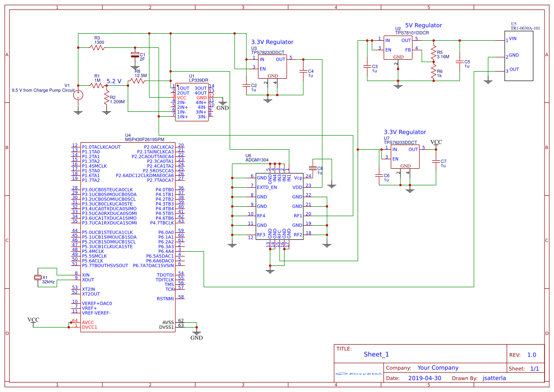Click the VCC label near capacitor C7
This screenshot has width=554, height=392.
436,142
